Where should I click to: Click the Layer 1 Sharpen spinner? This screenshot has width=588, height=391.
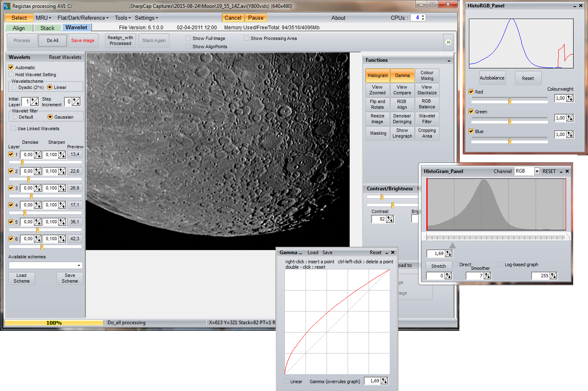62,155
